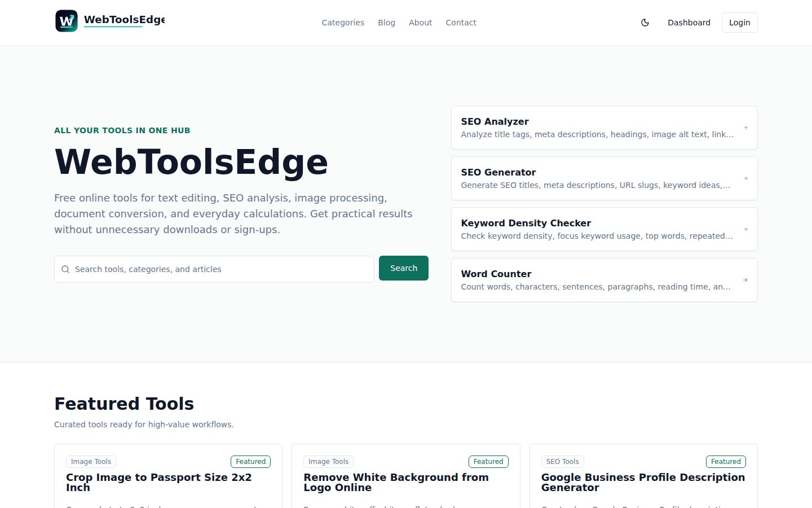Click the Login button
This screenshot has width=812, height=508.
pyautogui.click(x=740, y=23)
